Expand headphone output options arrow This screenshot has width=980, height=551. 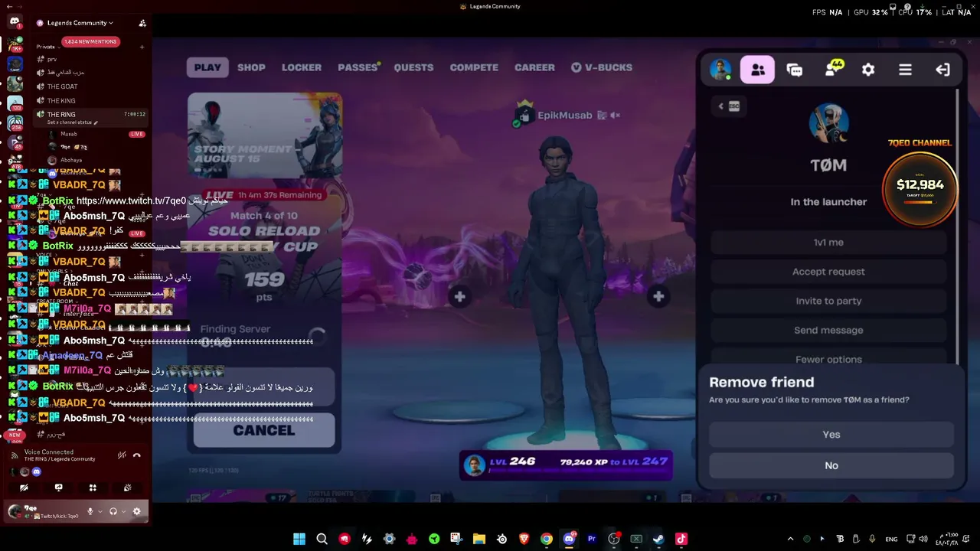pos(123,511)
